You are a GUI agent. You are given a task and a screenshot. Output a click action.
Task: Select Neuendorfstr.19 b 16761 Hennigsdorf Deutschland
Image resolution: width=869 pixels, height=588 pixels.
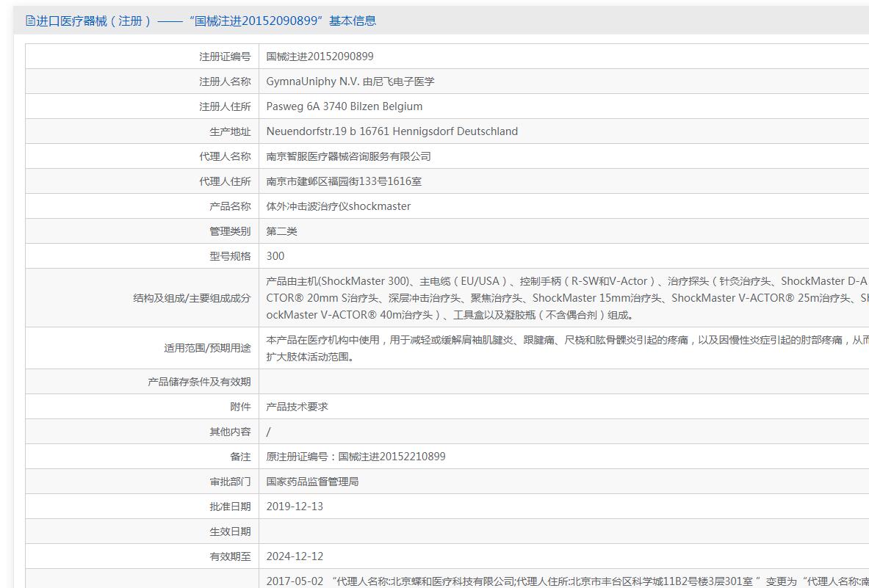392,131
